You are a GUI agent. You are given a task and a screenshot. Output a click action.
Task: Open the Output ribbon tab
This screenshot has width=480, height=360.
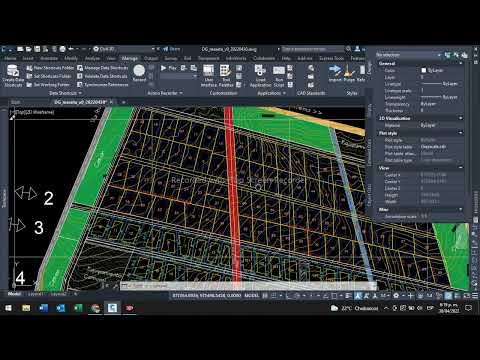click(x=151, y=58)
